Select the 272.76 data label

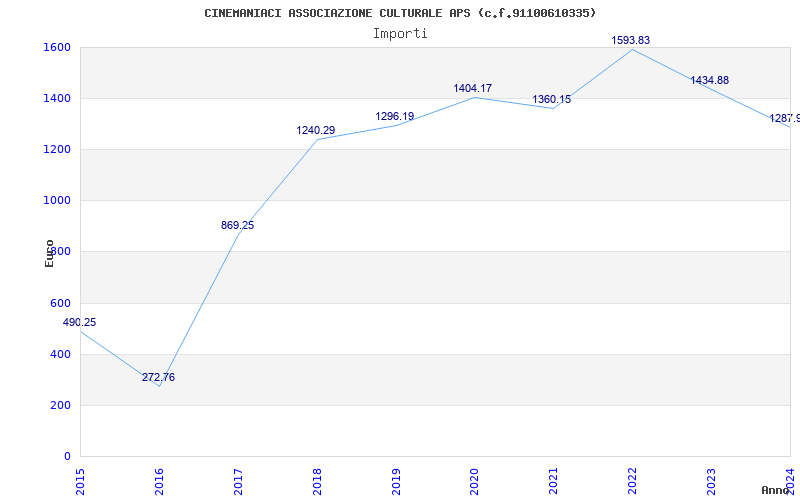coord(158,378)
